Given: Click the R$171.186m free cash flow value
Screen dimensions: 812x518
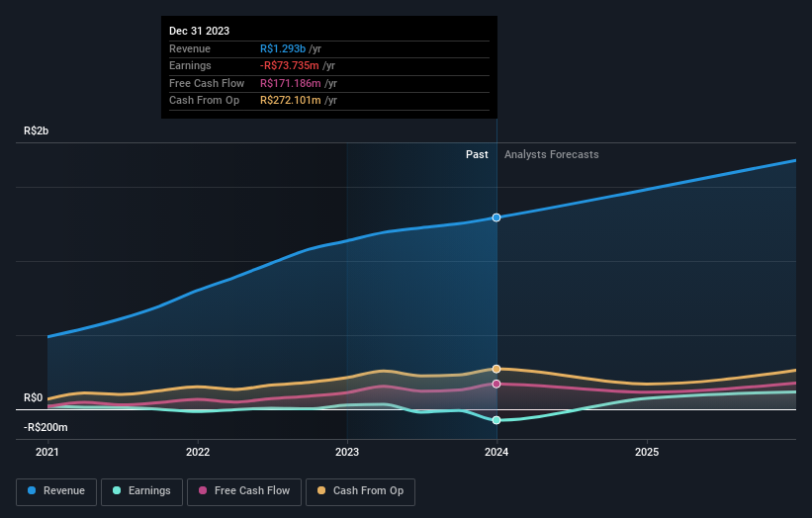Looking at the screenshot, I should point(291,83).
